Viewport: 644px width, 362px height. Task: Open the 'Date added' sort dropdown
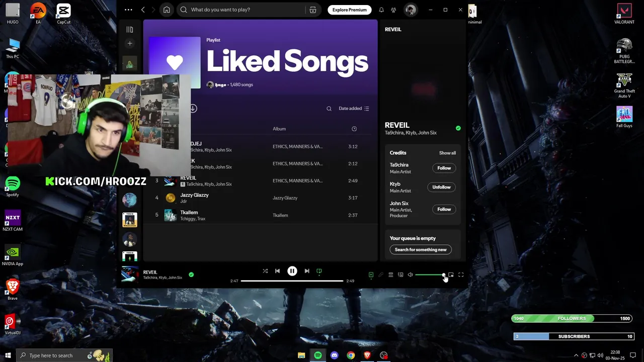(x=354, y=109)
